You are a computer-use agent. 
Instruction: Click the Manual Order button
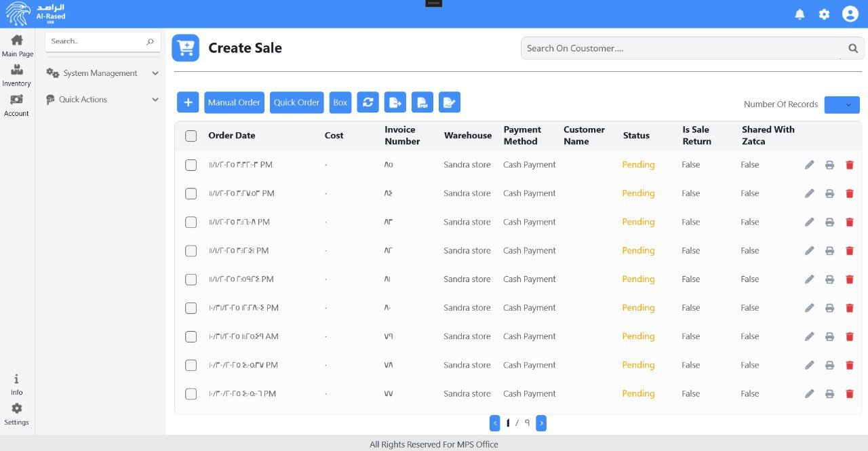(x=234, y=102)
